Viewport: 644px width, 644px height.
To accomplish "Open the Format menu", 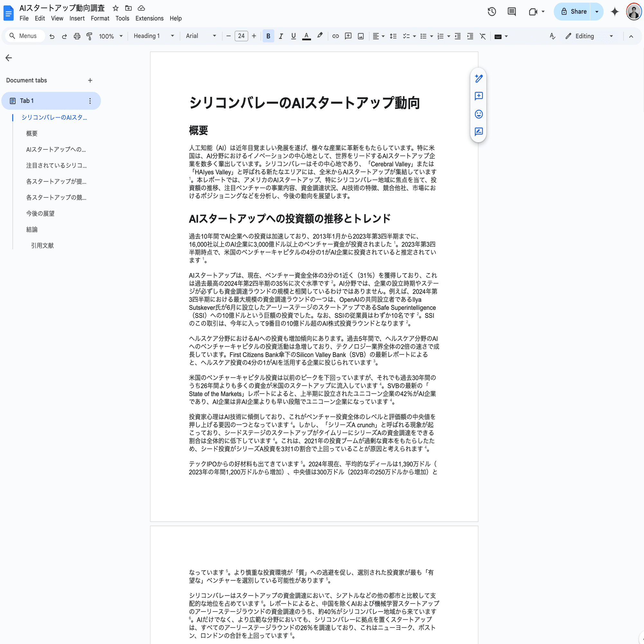I will (x=100, y=18).
